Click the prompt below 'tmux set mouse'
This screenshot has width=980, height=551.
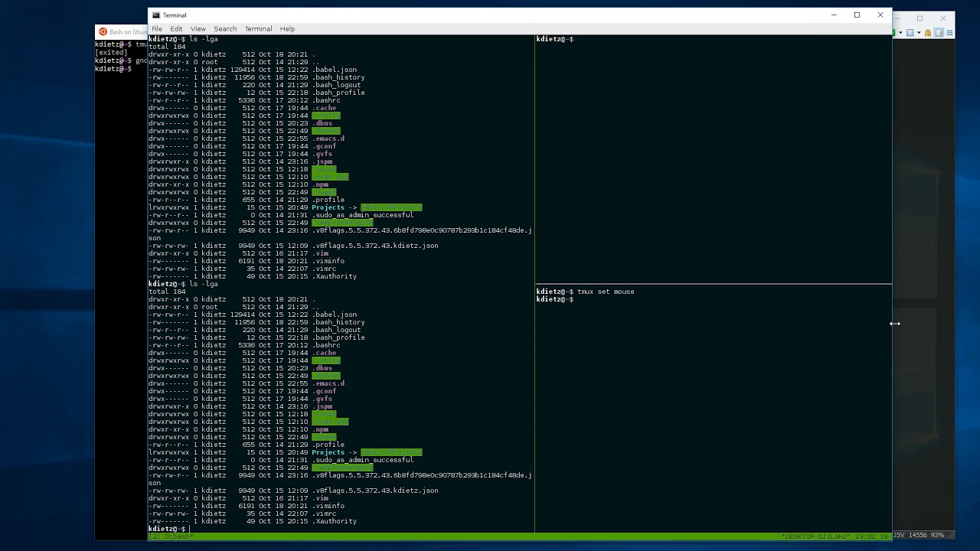[555, 299]
